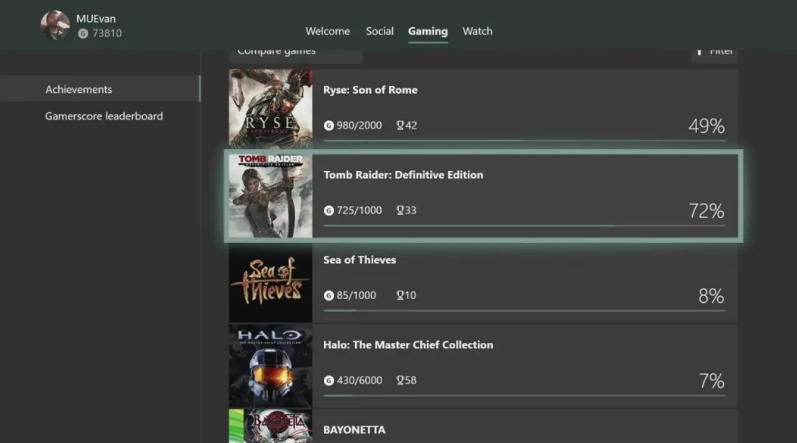Select the Gaming tab
797x443 pixels.
point(427,31)
